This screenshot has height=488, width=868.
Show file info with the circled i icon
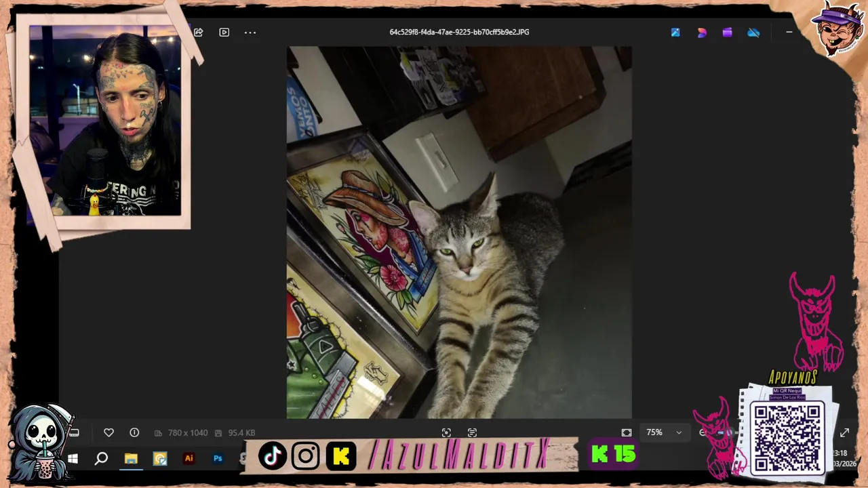pyautogui.click(x=134, y=432)
